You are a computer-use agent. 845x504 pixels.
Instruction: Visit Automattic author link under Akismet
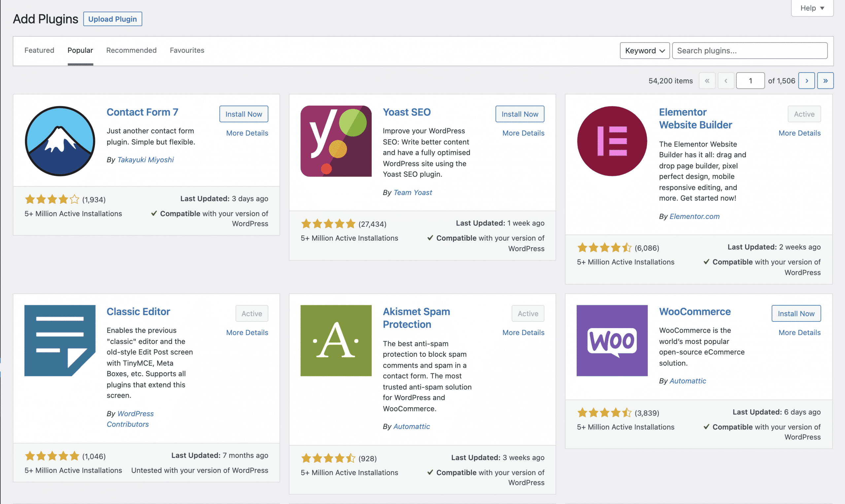coord(411,426)
